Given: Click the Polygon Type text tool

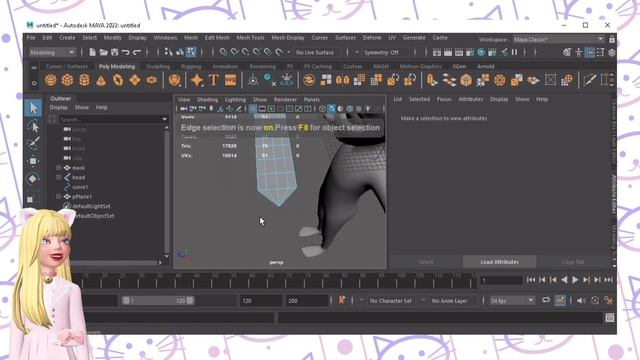Looking at the screenshot, I should (213, 80).
